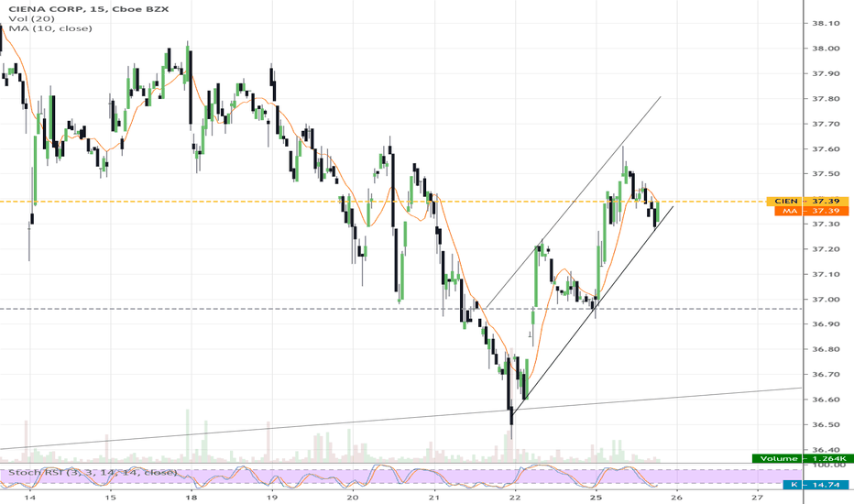Click date 26 on the time axis
Screen dimensions: 854x504
coord(676,497)
